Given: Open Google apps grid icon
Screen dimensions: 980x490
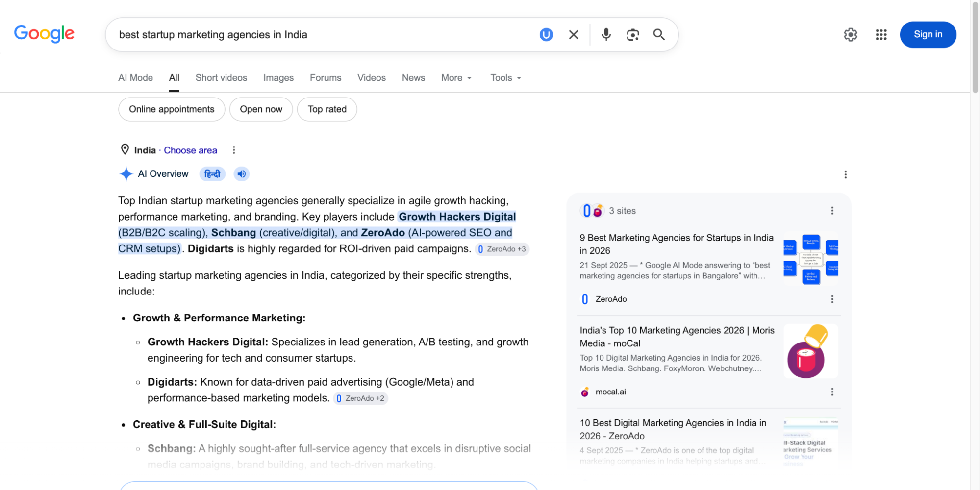Looking at the screenshot, I should coord(881,34).
